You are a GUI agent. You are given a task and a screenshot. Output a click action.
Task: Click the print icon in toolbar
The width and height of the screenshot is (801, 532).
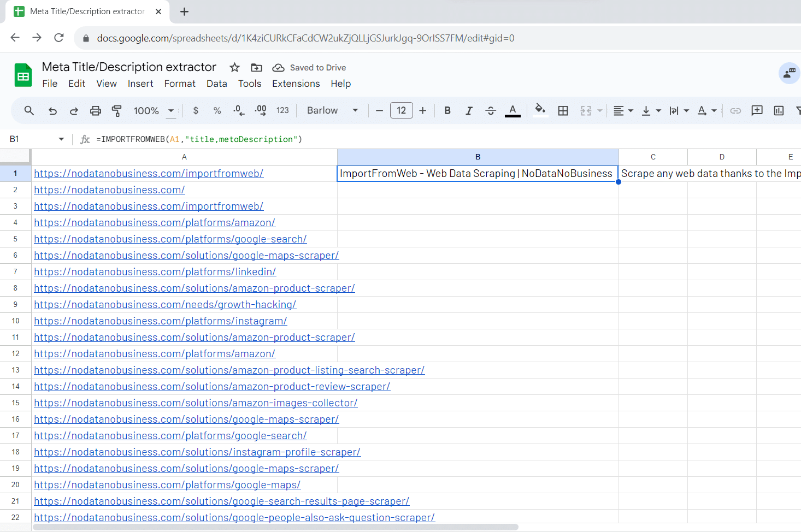click(x=96, y=111)
